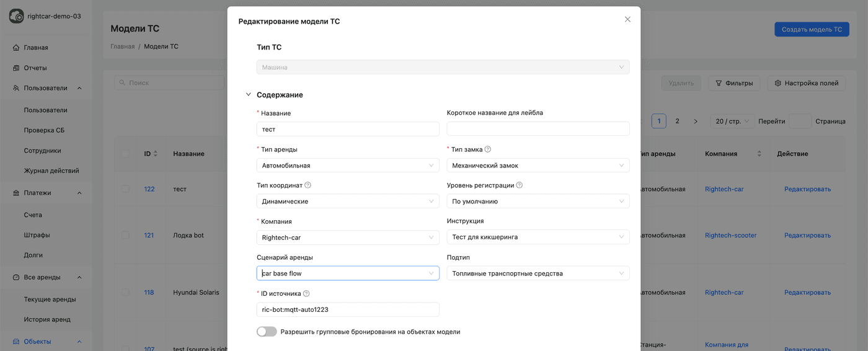
Task: Click Редактировать link for Rightech-scooter row
Action: coord(807,236)
